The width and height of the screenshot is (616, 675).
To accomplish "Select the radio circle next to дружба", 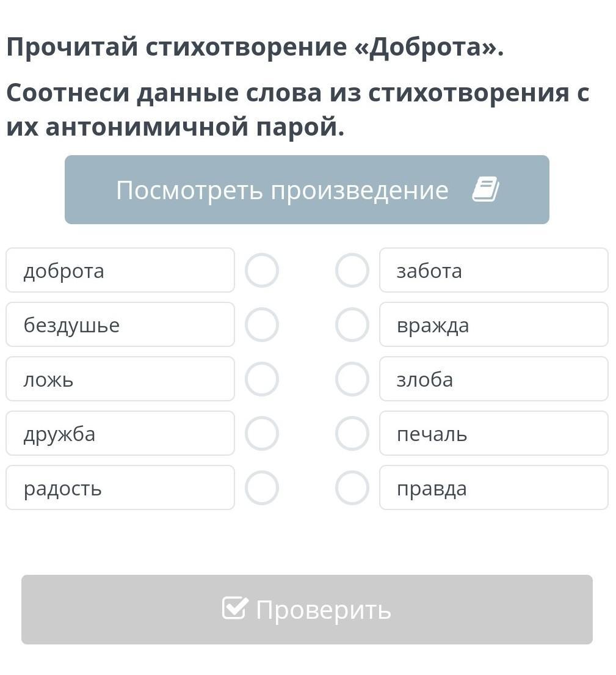I will pos(261,434).
